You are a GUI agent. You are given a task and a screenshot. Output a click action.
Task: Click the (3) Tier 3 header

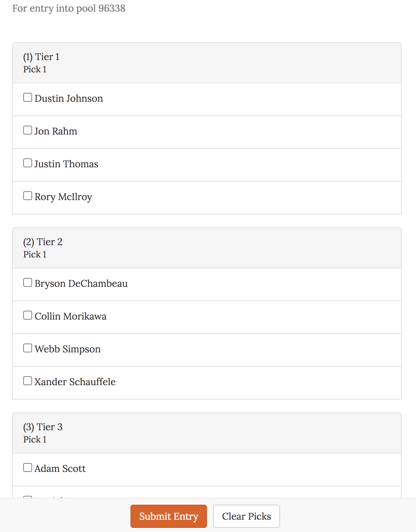[43, 427]
